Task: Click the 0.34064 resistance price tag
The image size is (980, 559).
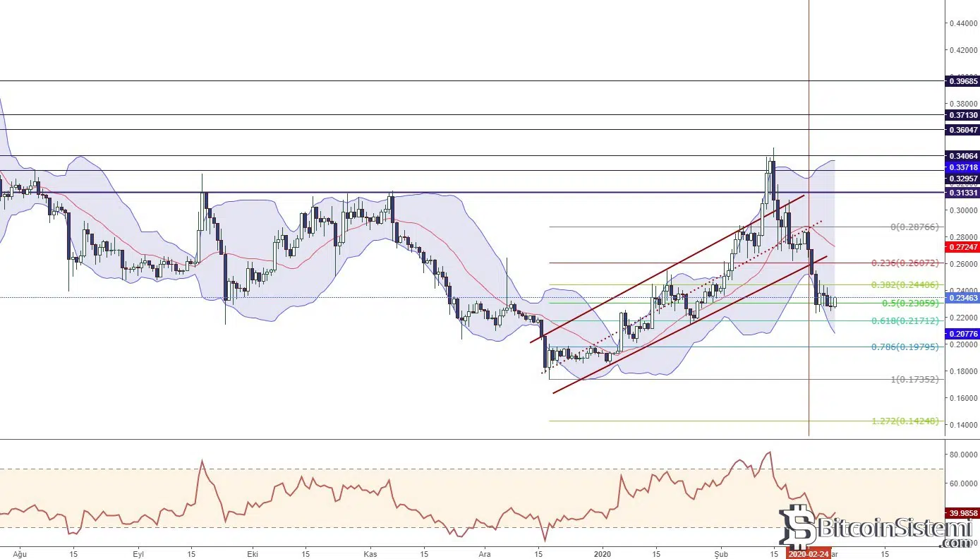Action: pos(962,155)
